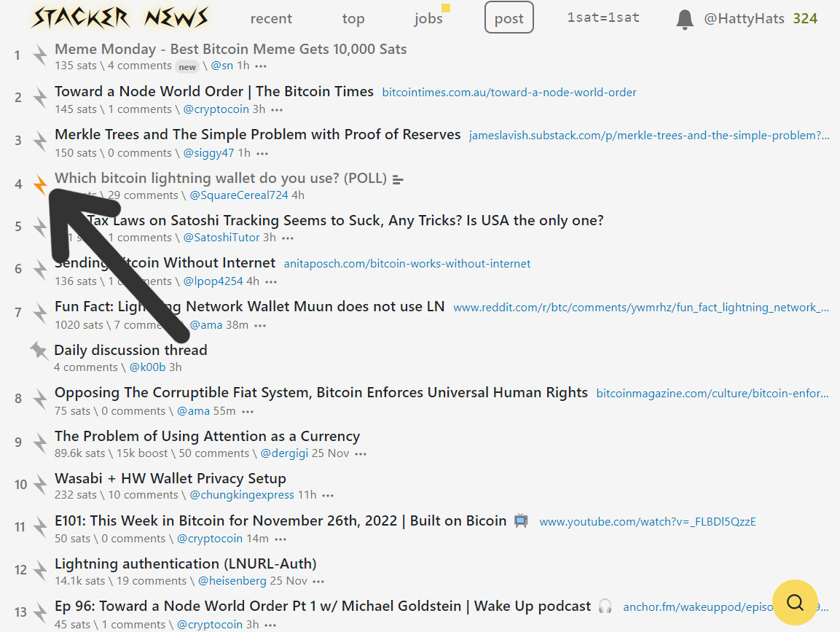
Task: Open the ellipsis menu for @cryptocoin 3h Bitcoin Times post
Action: [x=276, y=110]
